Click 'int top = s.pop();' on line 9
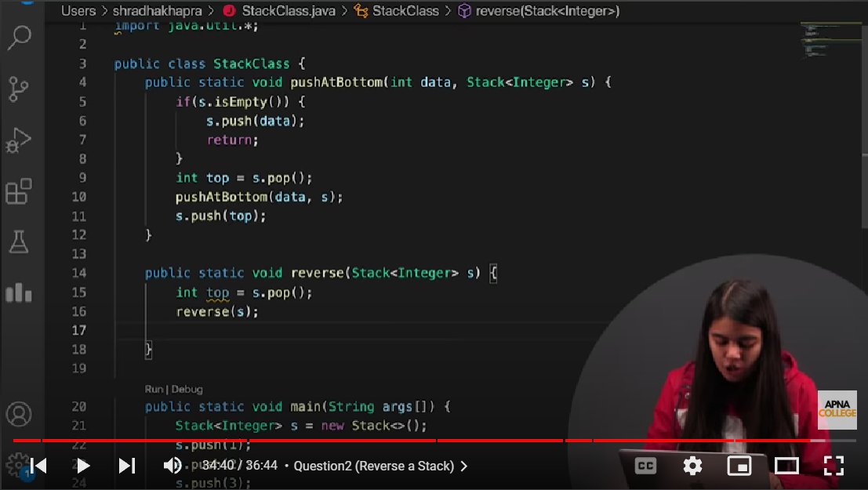The height and width of the screenshot is (490, 868). coord(244,178)
